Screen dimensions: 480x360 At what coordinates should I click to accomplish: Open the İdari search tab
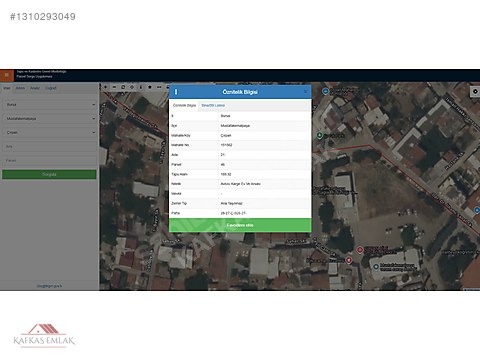click(x=7, y=88)
